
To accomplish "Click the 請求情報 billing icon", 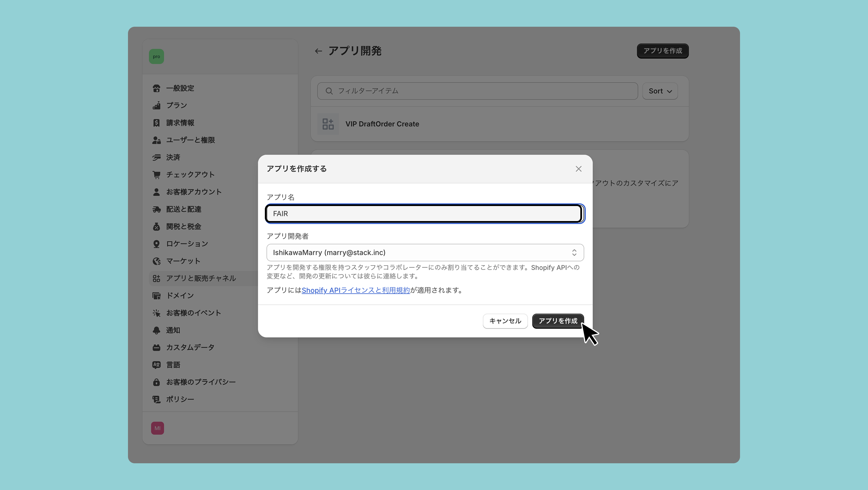I will 156,123.
